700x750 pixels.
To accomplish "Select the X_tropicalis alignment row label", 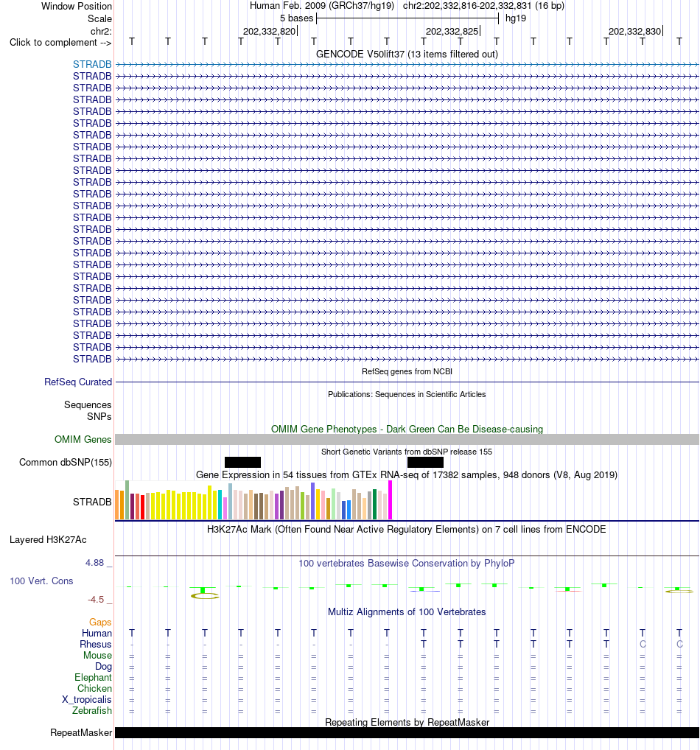I will coord(87,699).
